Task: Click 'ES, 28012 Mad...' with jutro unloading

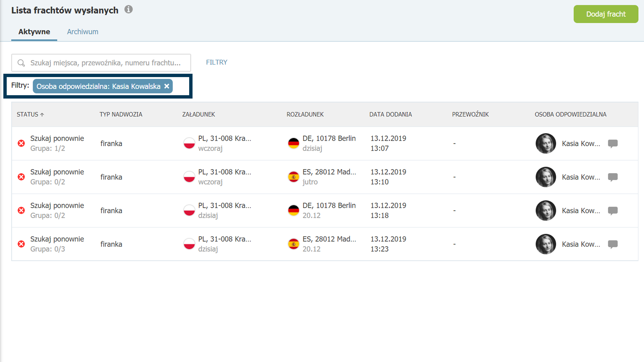Action: tap(329, 172)
